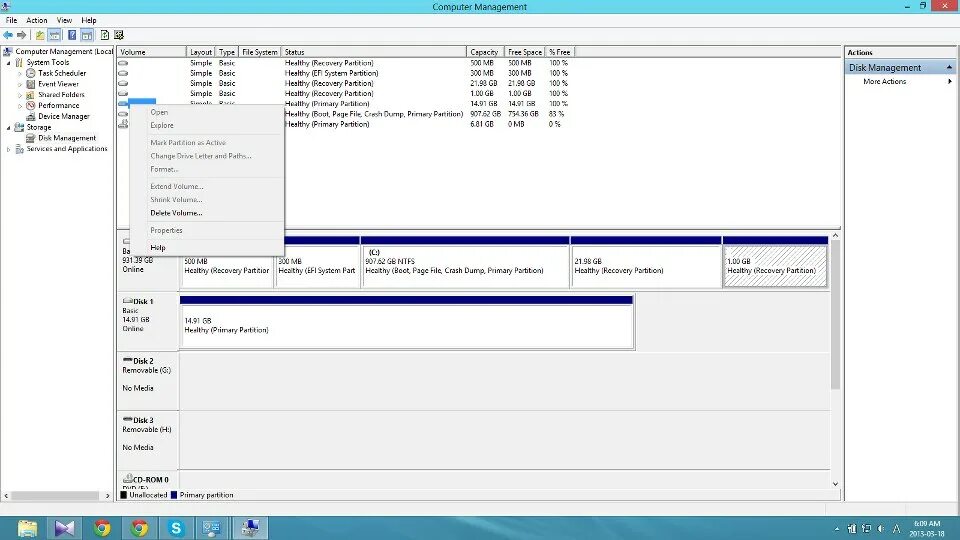Viewport: 960px width, 540px height.
Task: Click the disk view vertical scrollbar
Action: pyautogui.click(x=835, y=315)
